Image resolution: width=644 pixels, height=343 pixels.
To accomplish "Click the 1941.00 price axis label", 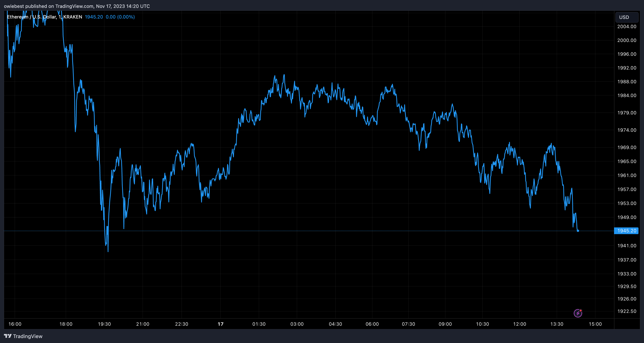I will tap(627, 246).
